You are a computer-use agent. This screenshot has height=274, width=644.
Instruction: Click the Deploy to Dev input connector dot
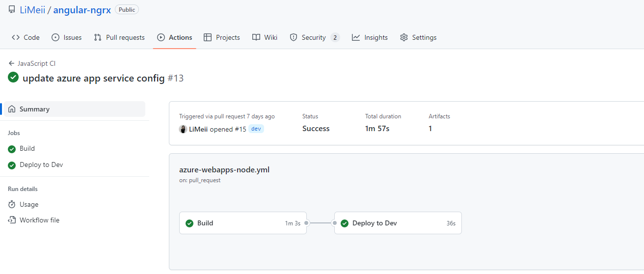click(x=335, y=223)
